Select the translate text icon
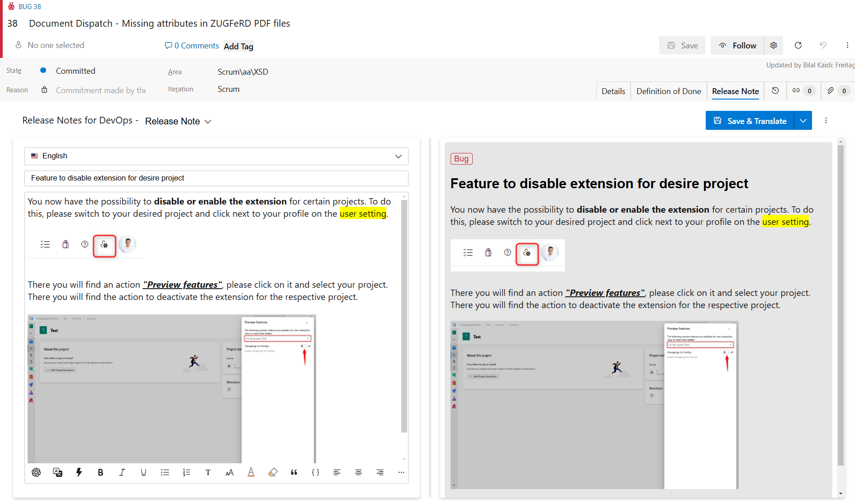This screenshot has height=504, width=855. (57, 472)
